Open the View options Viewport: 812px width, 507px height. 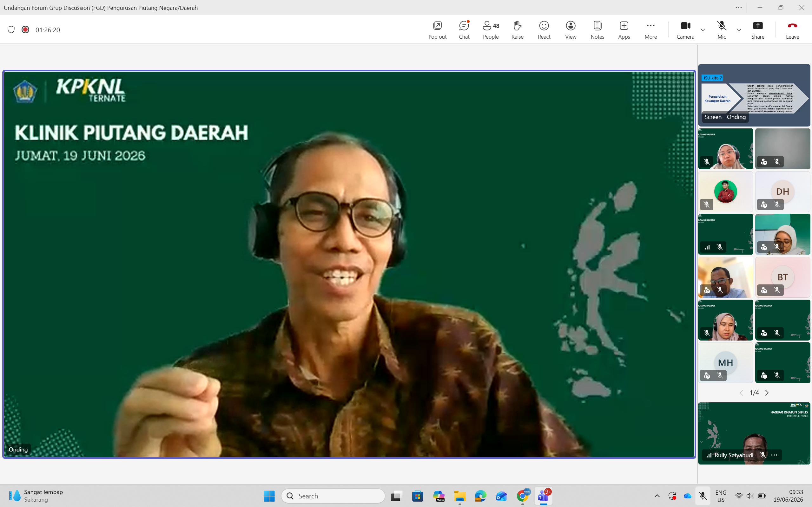(x=571, y=30)
